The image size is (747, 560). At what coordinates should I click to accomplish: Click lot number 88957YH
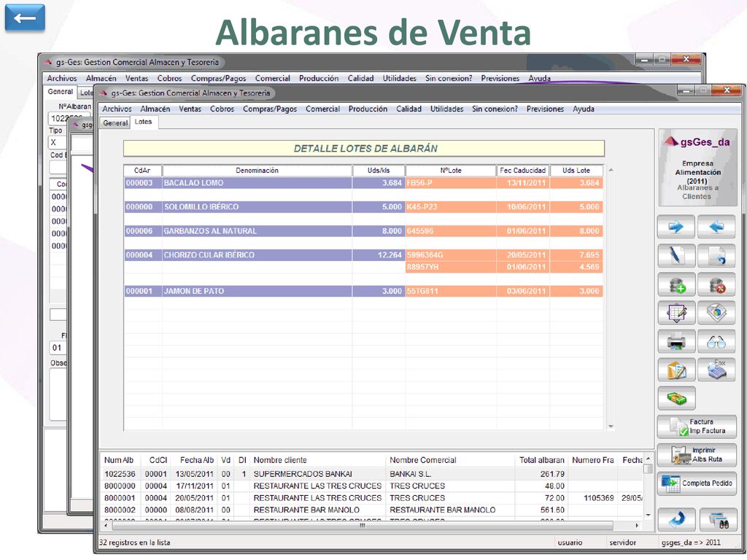[422, 267]
